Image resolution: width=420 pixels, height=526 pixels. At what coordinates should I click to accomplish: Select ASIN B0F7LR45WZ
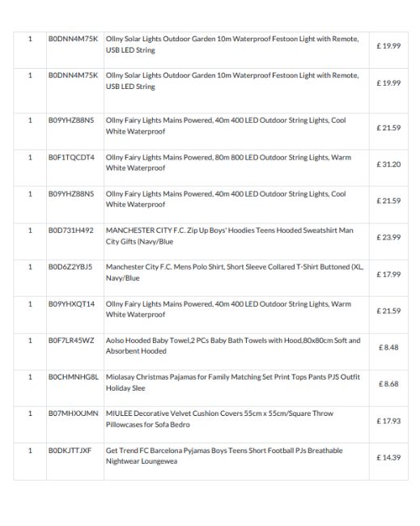coord(71,341)
